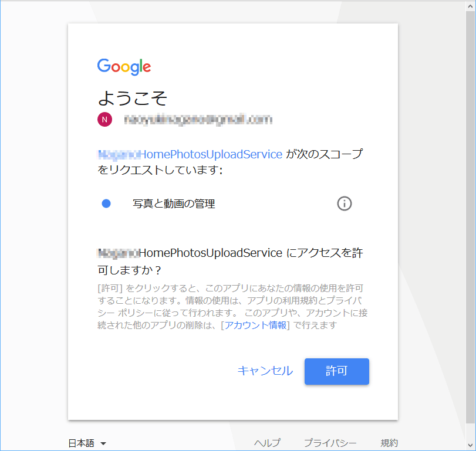Screen dimensions: 476x451
Task: Click the ようこそ heading
Action: coord(133,98)
